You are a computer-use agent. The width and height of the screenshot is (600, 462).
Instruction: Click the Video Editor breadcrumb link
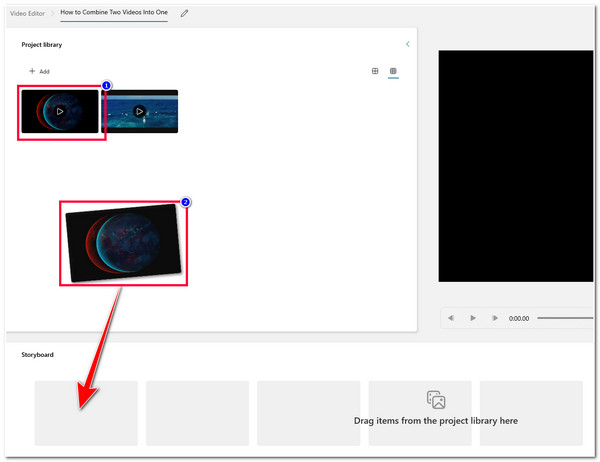point(27,13)
